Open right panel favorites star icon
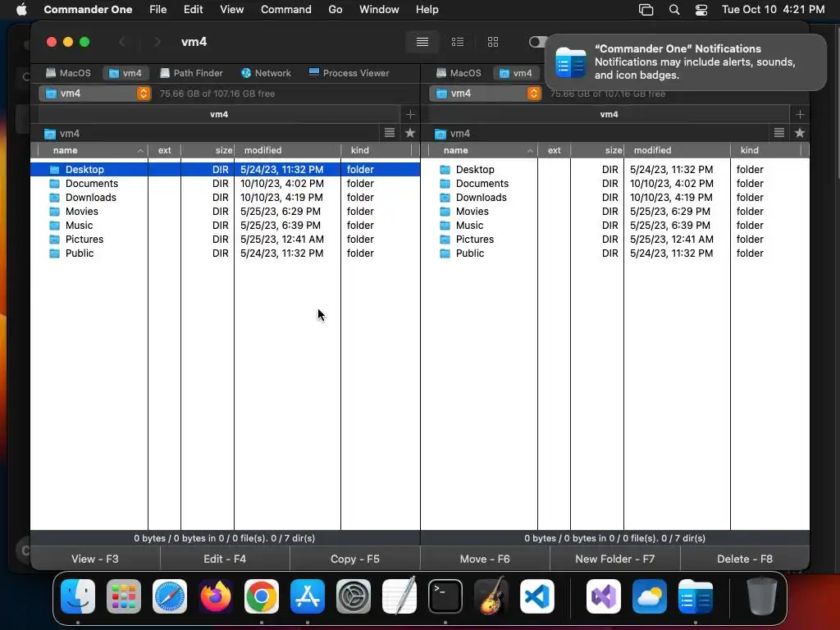The image size is (840, 630). (x=800, y=133)
